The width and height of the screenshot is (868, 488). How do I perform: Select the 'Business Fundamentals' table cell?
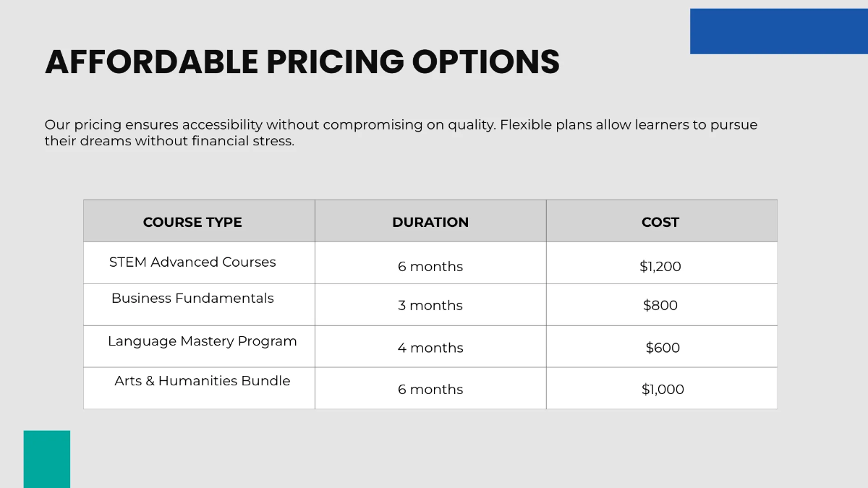coord(192,299)
